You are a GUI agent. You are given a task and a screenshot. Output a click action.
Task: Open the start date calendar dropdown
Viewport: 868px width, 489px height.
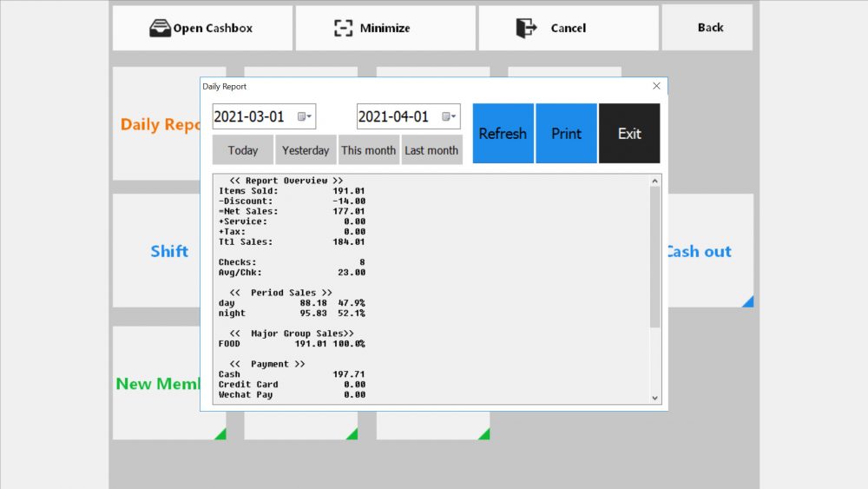pyautogui.click(x=305, y=116)
